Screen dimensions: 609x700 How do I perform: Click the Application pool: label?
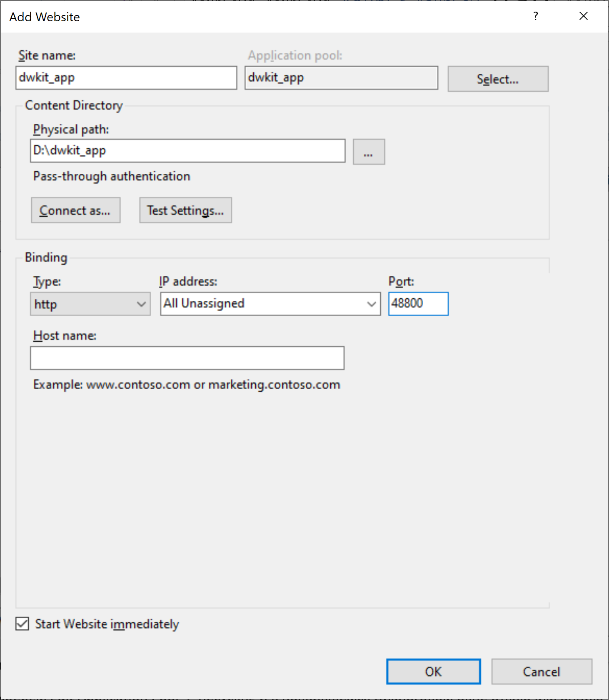295,55
